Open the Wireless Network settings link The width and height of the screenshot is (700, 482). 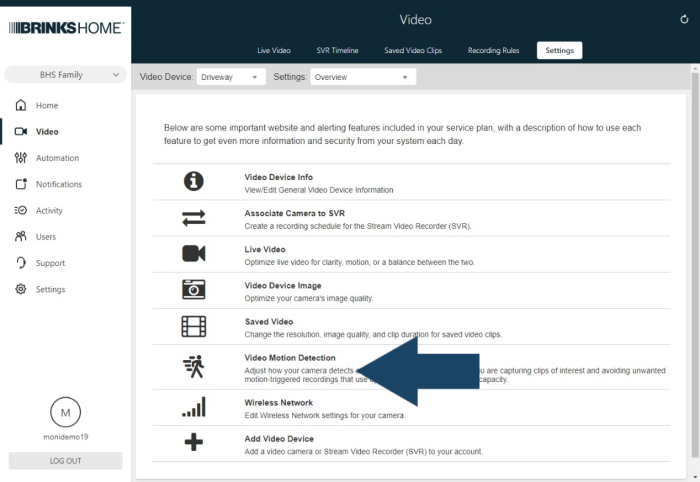(279, 403)
